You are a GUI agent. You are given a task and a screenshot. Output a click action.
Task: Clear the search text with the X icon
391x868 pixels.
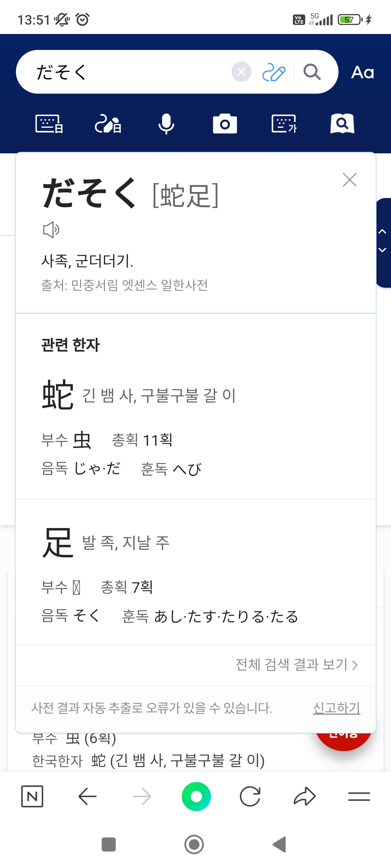coord(241,72)
